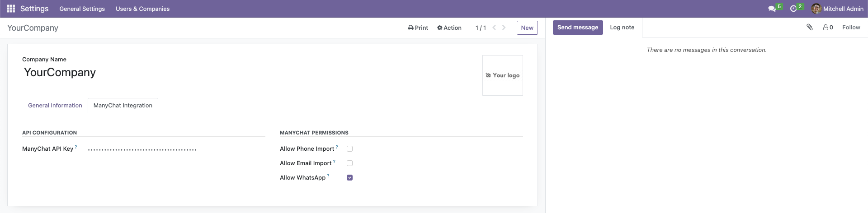Click the paperclip attachments icon
Viewport: 868px width, 213px height.
click(x=810, y=28)
